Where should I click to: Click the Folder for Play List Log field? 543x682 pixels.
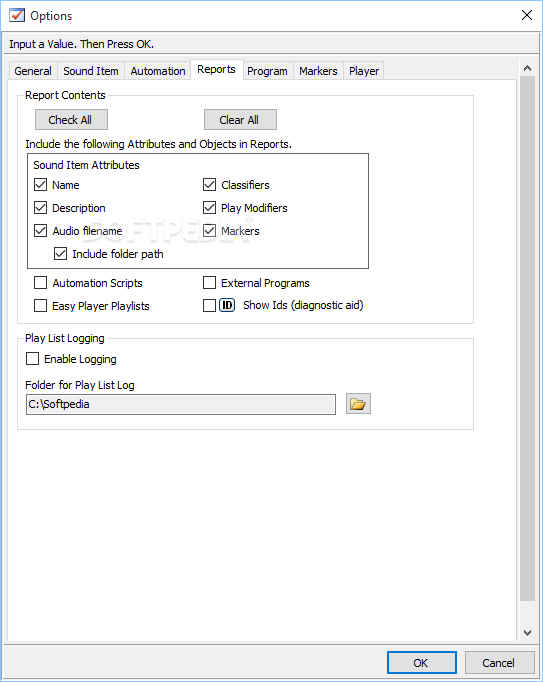coord(181,405)
